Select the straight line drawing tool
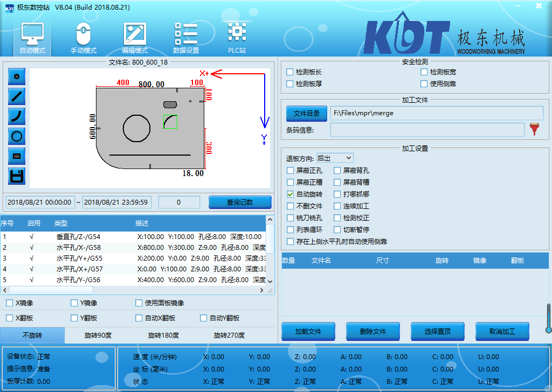This screenshot has height=392, width=552. [17, 96]
